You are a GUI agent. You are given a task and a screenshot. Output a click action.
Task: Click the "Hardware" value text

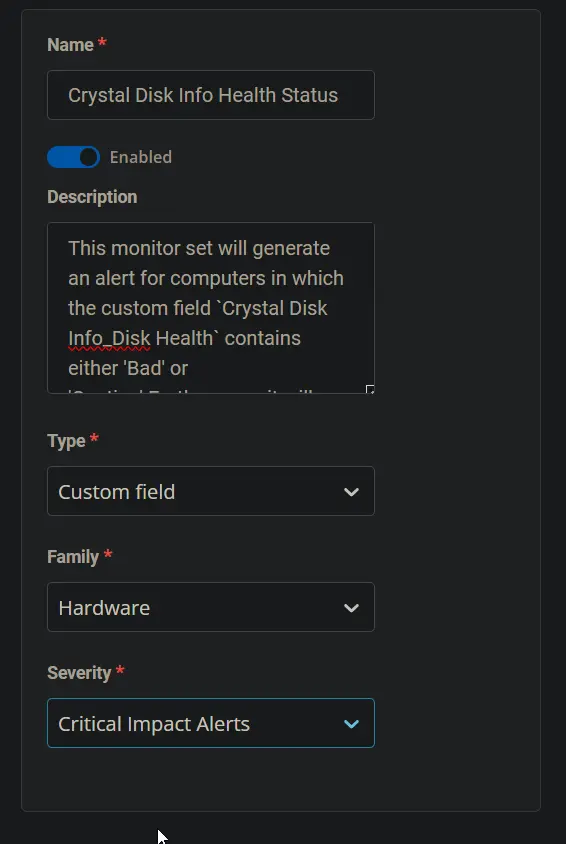click(104, 608)
